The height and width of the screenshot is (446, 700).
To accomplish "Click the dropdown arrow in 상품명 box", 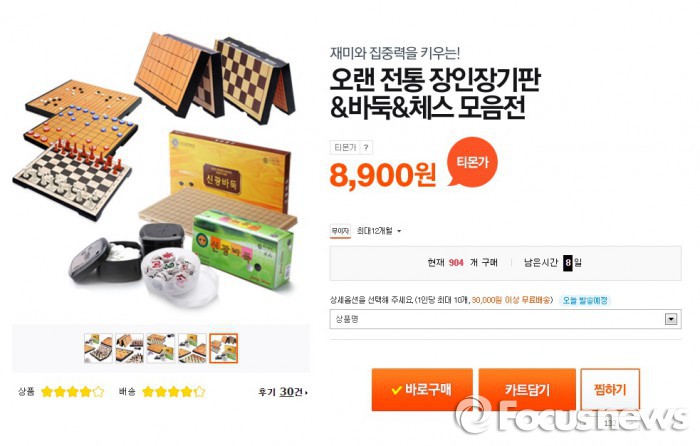I will point(671,319).
